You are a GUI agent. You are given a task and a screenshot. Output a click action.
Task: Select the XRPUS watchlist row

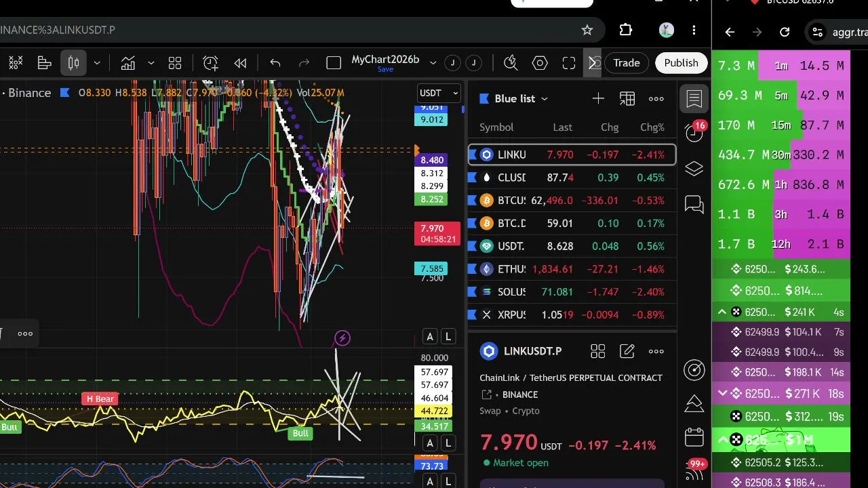pos(572,315)
